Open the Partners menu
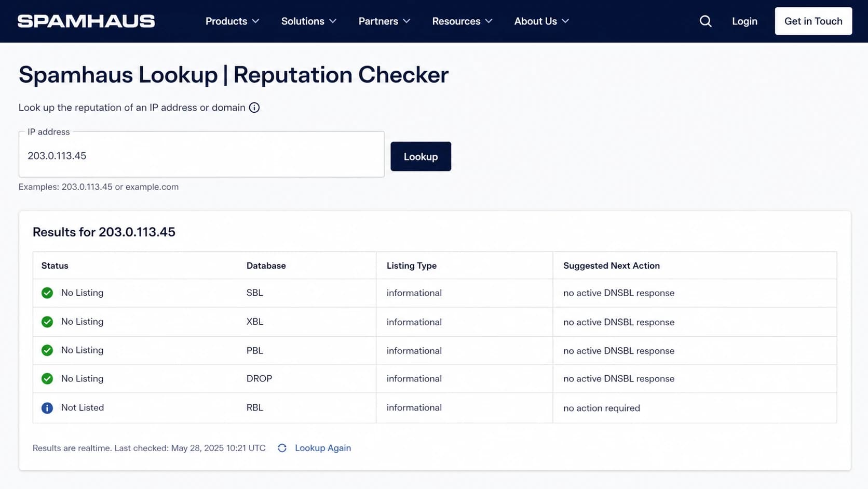 (384, 21)
